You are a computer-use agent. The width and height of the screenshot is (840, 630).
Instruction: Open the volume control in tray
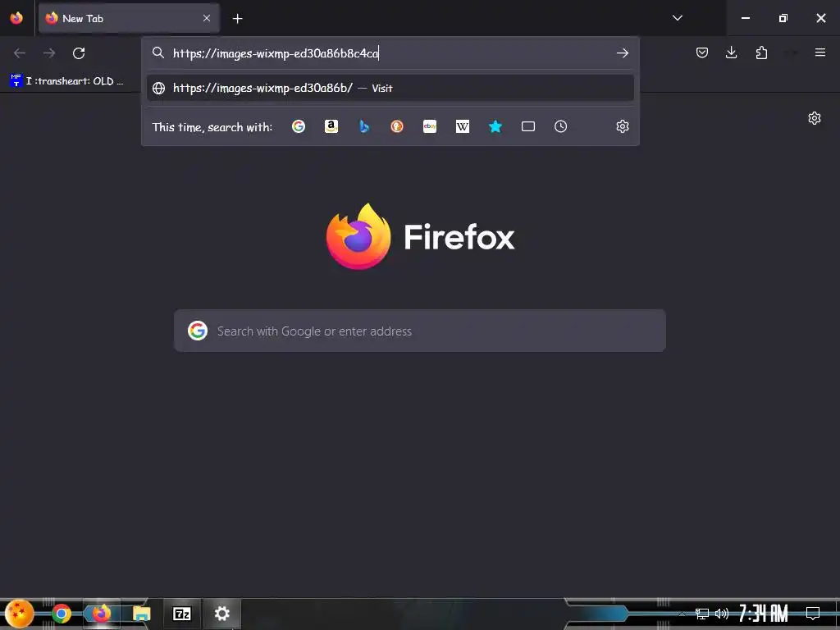[x=722, y=614]
